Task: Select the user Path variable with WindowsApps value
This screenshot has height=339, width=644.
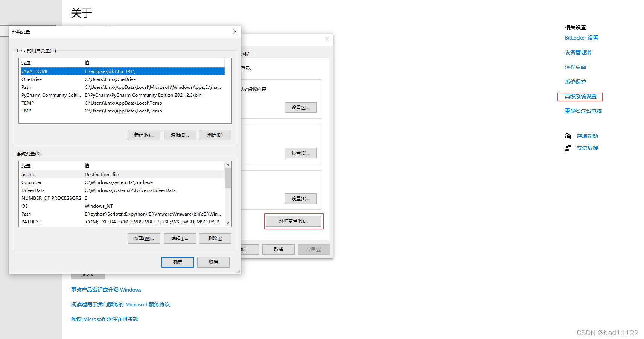Action: [x=123, y=87]
